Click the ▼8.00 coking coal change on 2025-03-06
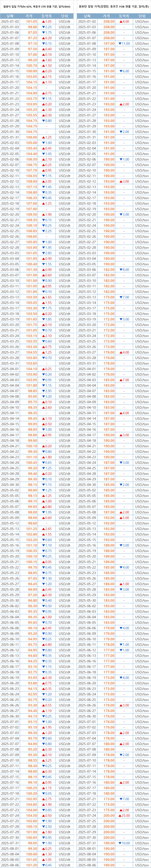Image resolution: width=151 pixels, height=868 pixels. coord(124,270)
